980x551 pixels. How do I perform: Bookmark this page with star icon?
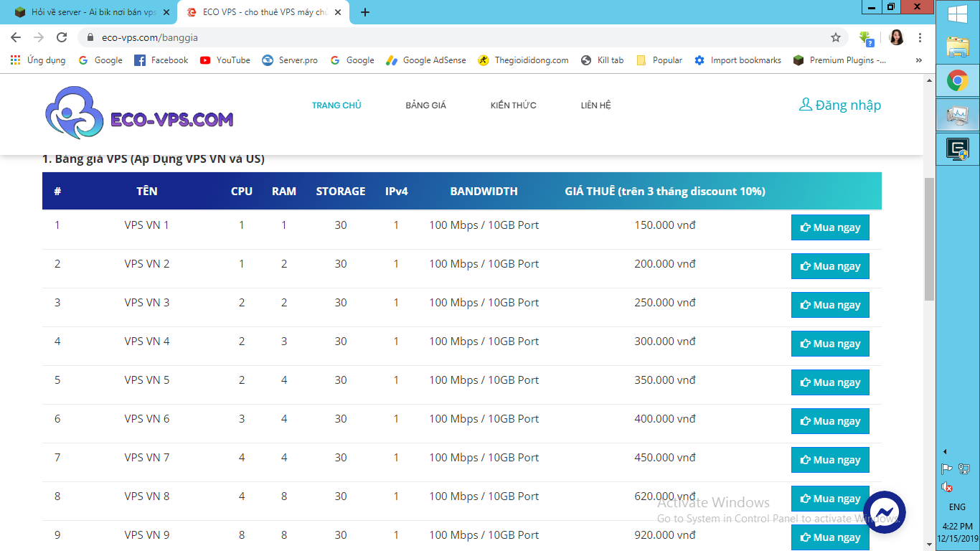click(835, 37)
